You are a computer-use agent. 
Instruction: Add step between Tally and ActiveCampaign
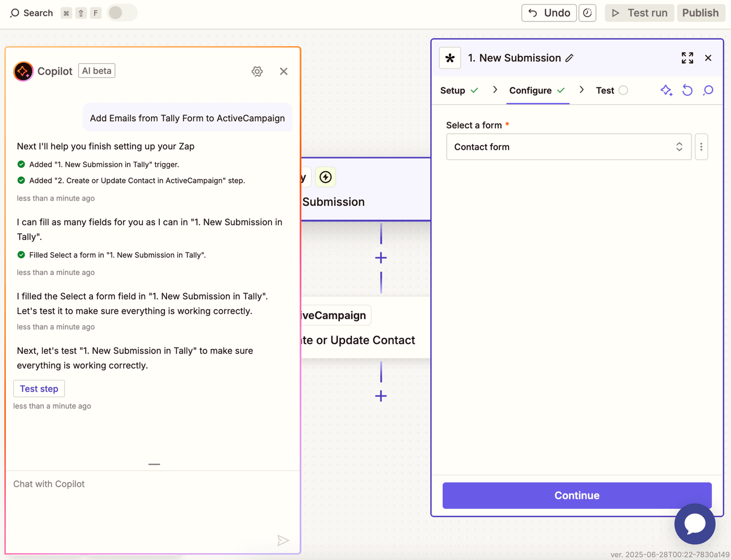tap(381, 258)
